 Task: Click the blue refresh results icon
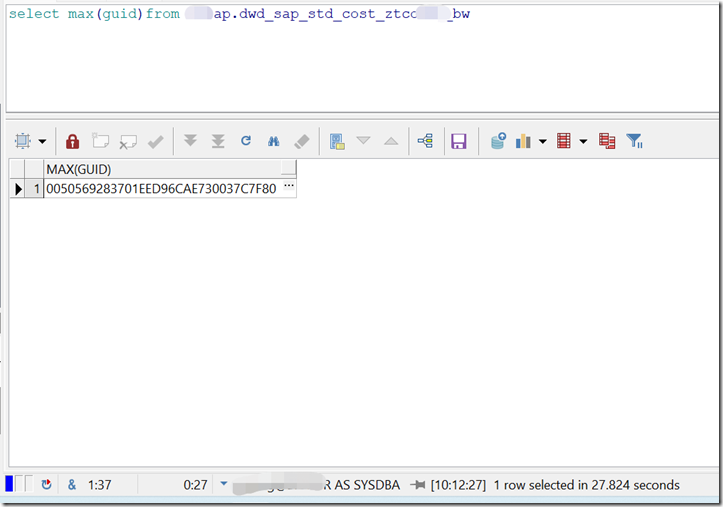tap(246, 141)
